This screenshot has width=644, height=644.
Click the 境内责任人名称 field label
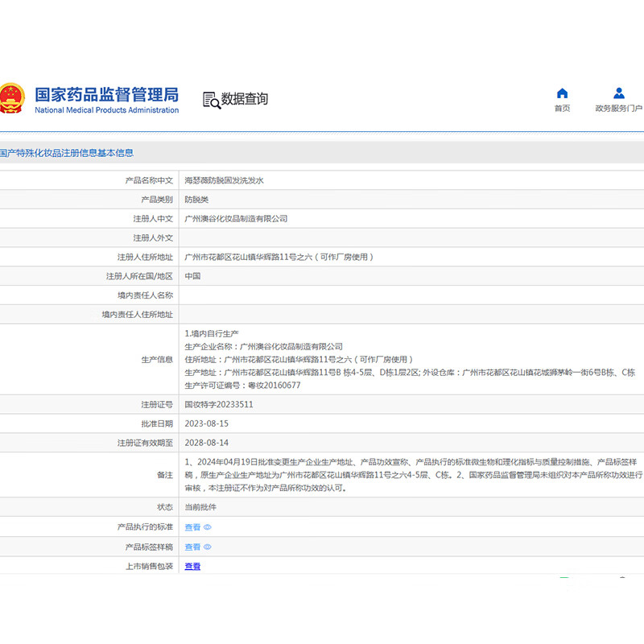[x=145, y=295]
